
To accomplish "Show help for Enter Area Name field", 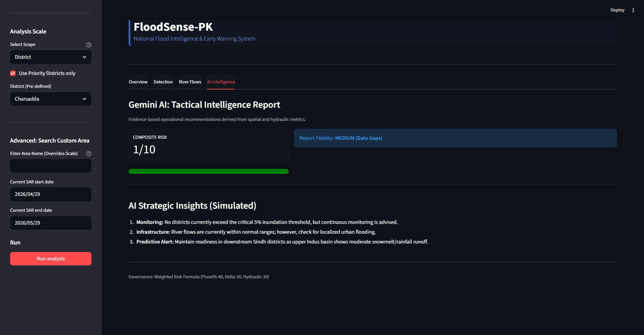I will pos(89,154).
